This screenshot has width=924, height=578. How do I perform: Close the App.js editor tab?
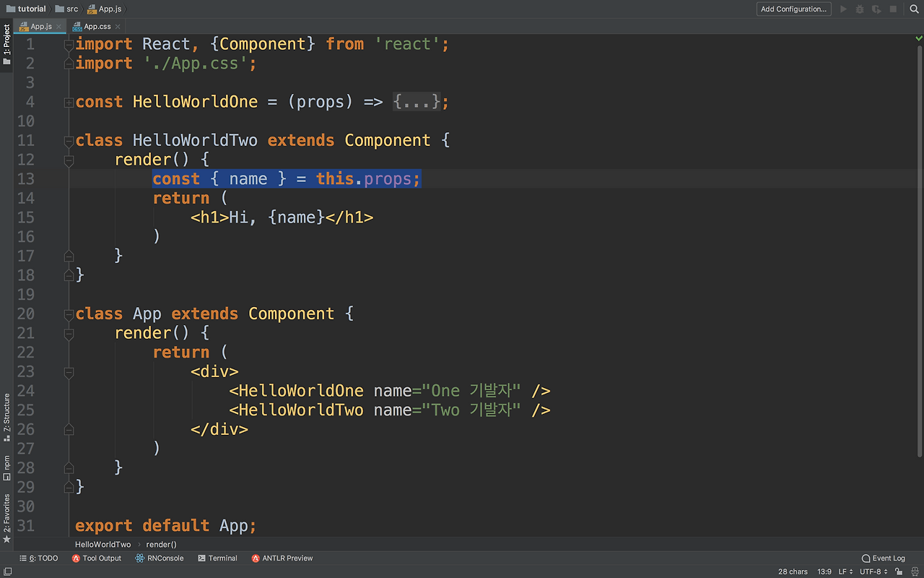coord(60,27)
